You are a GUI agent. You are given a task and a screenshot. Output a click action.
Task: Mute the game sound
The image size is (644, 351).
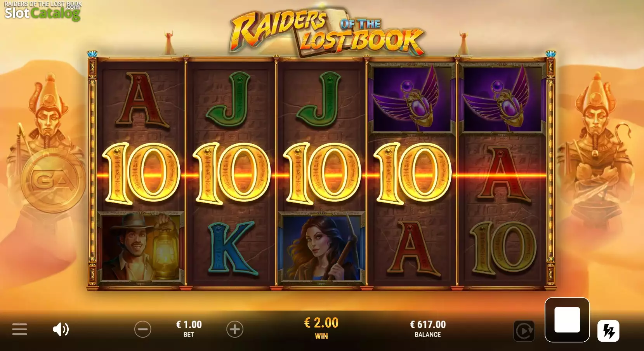pos(61,329)
